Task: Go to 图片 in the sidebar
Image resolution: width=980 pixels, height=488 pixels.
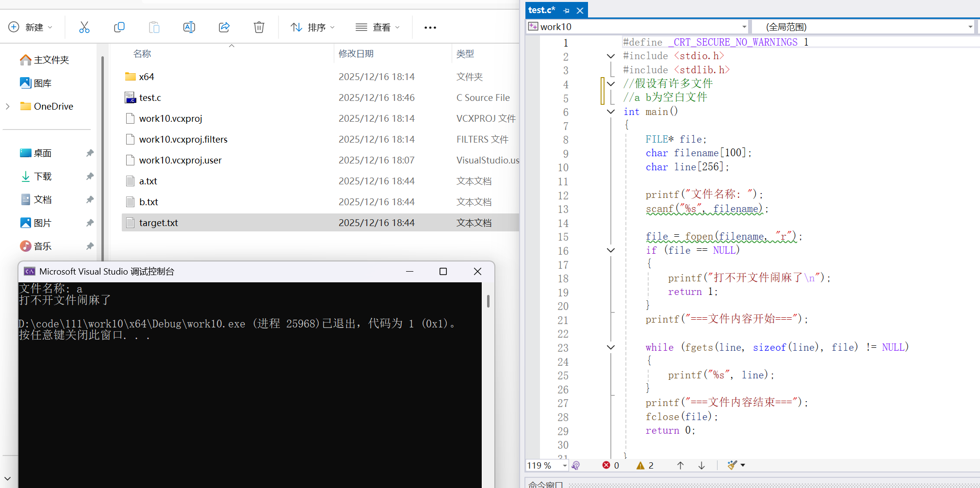Action: coord(36,223)
